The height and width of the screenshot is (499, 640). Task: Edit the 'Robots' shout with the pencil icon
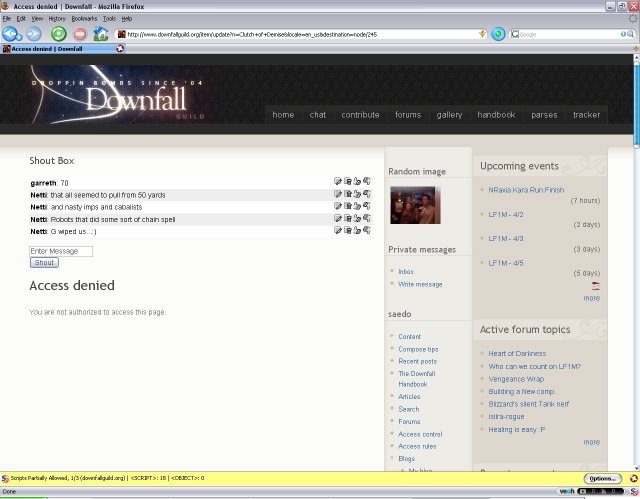[338, 218]
